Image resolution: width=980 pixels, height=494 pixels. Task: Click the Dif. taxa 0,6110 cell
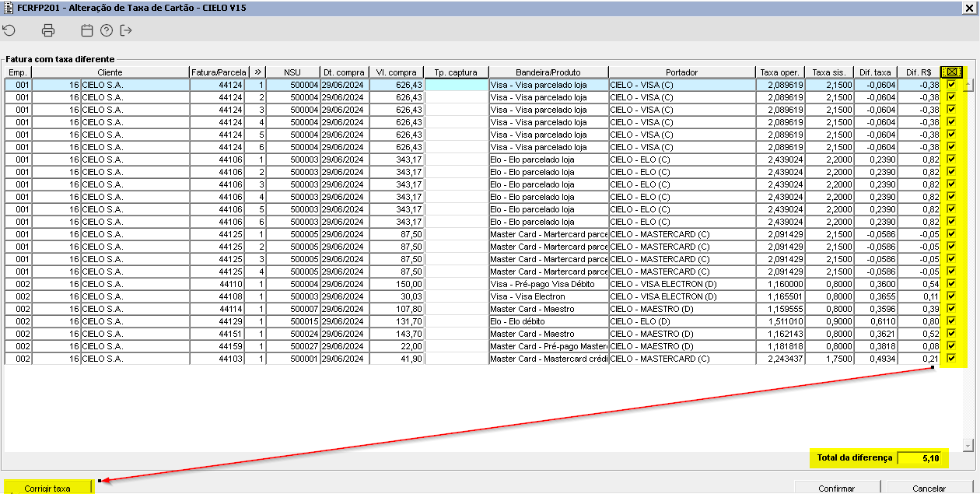(x=875, y=321)
